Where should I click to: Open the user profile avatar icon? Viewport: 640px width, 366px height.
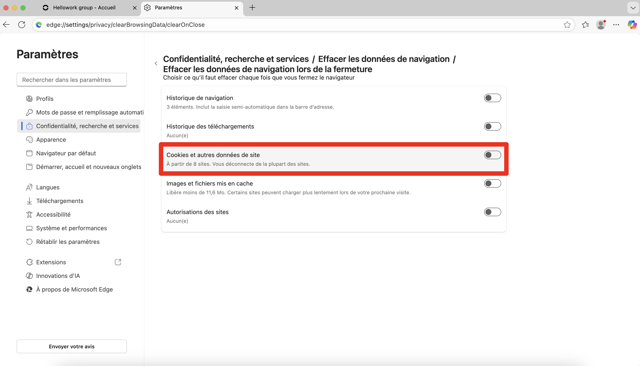click(601, 25)
